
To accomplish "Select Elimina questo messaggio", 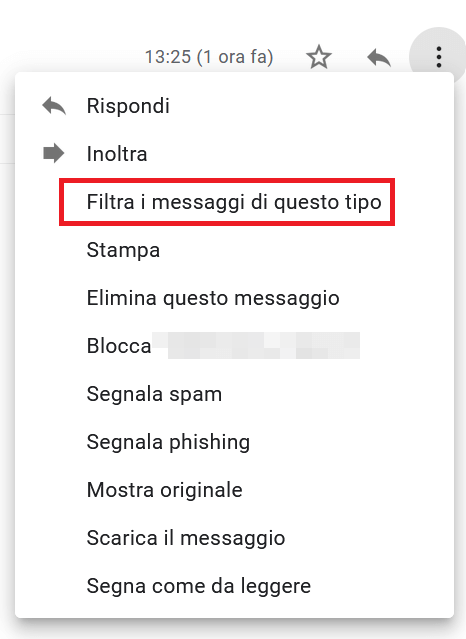I will pos(213,298).
